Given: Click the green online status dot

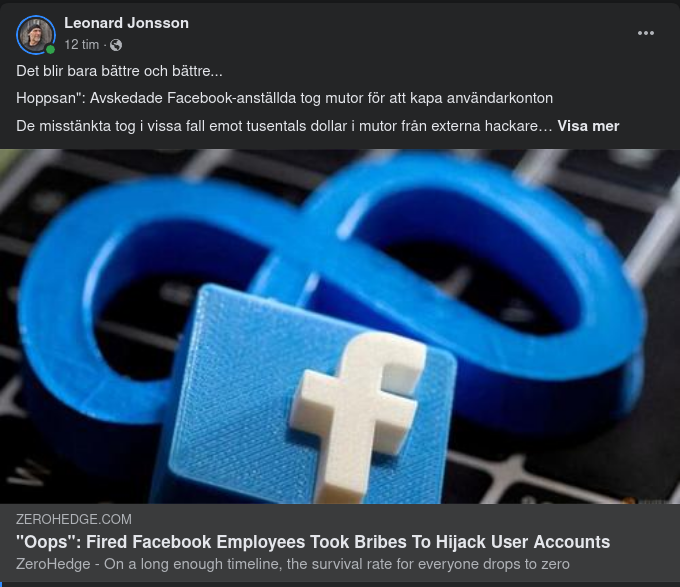Looking at the screenshot, I should (x=50, y=49).
